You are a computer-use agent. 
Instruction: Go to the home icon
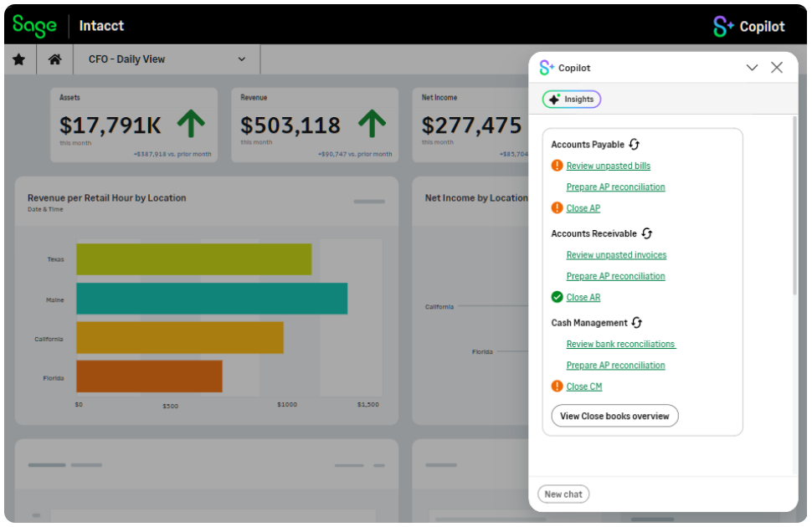coord(55,59)
